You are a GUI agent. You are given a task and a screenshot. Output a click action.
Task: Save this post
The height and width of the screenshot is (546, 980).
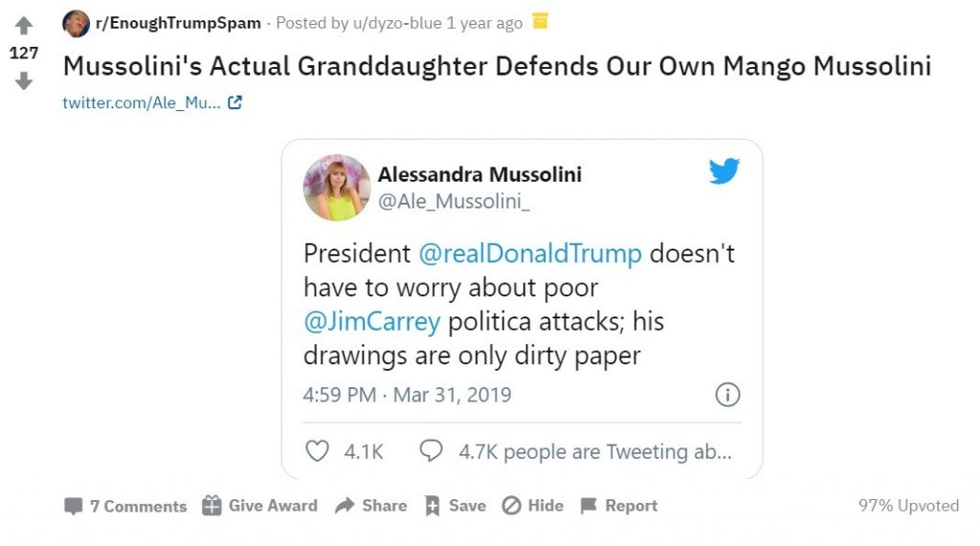click(x=456, y=505)
